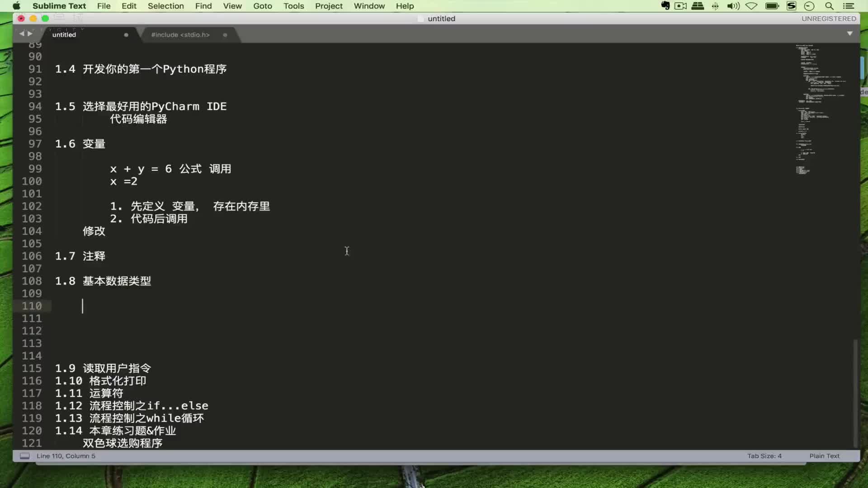This screenshot has width=868, height=488.
Task: Open the Tab Size: 4 selector
Action: 764,456
